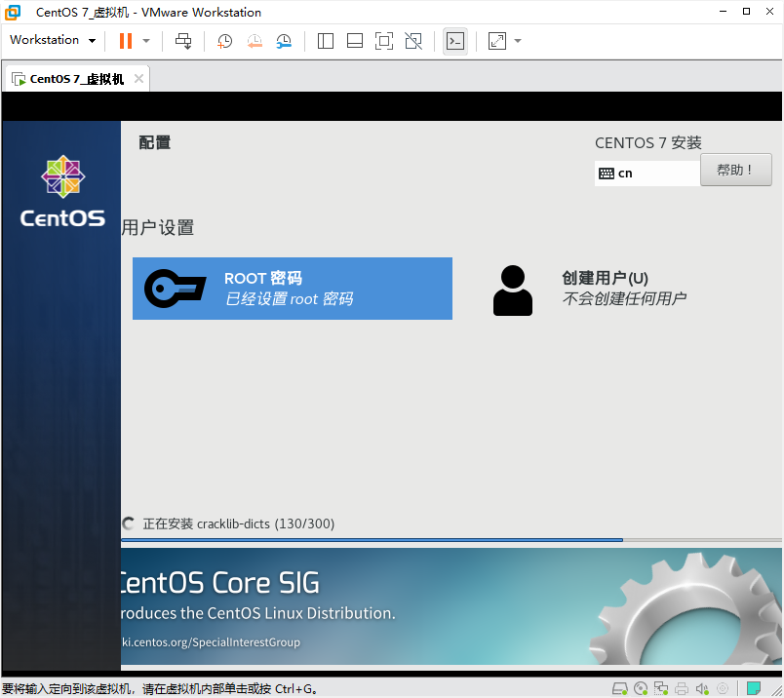Open the message log icon
The width and height of the screenshot is (784, 698).
click(x=754, y=689)
